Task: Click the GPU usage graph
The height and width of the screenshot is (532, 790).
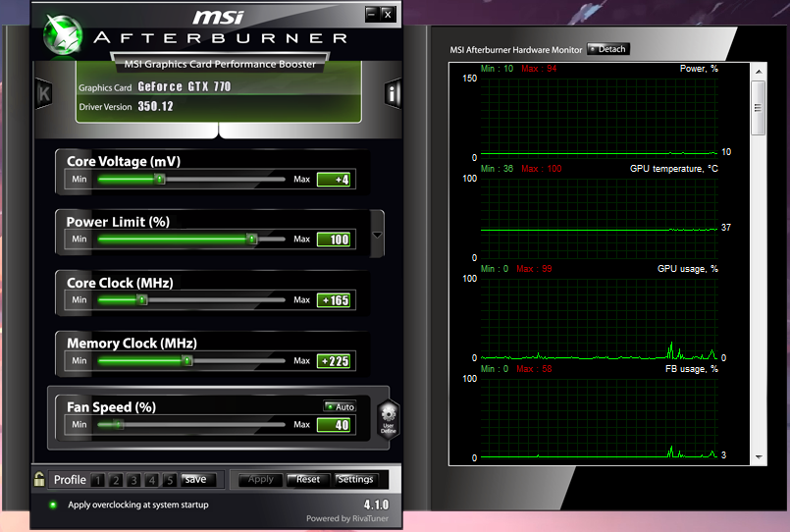Action: coord(599,318)
